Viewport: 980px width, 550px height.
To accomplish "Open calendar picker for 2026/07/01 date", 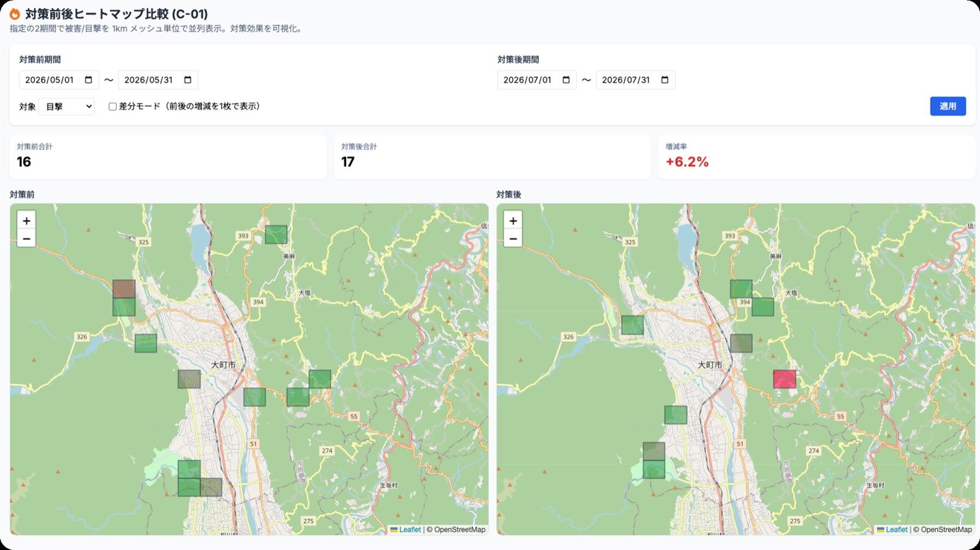I will point(566,80).
